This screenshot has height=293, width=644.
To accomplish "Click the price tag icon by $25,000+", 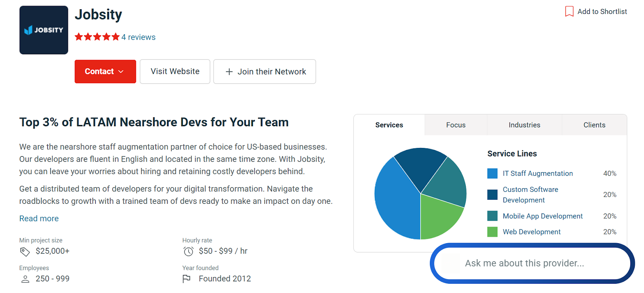I will [x=25, y=252].
